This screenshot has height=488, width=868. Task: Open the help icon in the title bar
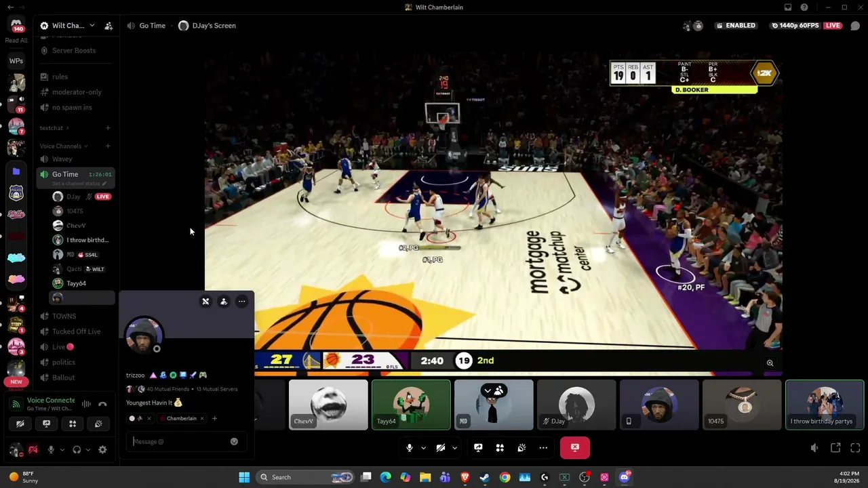[x=804, y=7]
